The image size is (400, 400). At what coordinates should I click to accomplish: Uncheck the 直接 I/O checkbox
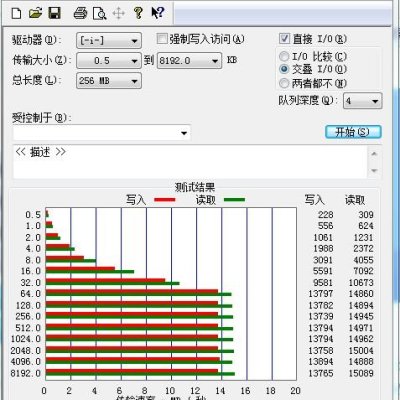[284, 38]
